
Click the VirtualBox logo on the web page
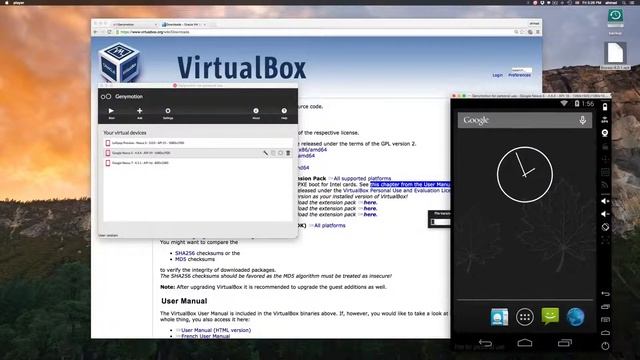coord(120,63)
